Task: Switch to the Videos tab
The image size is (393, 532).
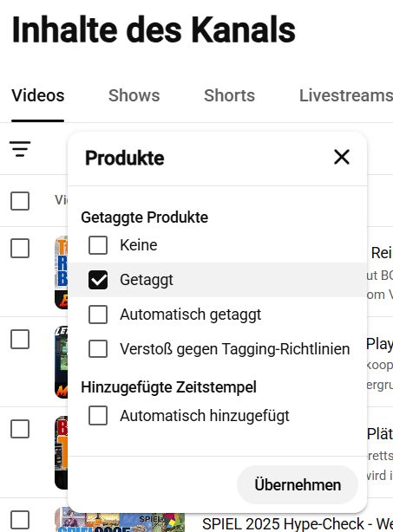Action: coord(37,95)
